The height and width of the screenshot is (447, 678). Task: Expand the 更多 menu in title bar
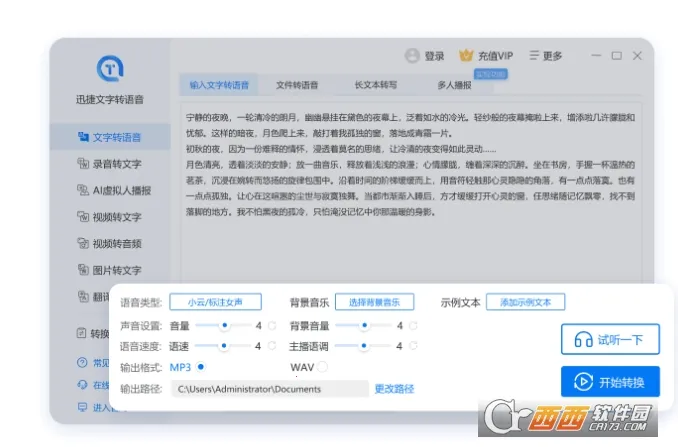coord(546,56)
